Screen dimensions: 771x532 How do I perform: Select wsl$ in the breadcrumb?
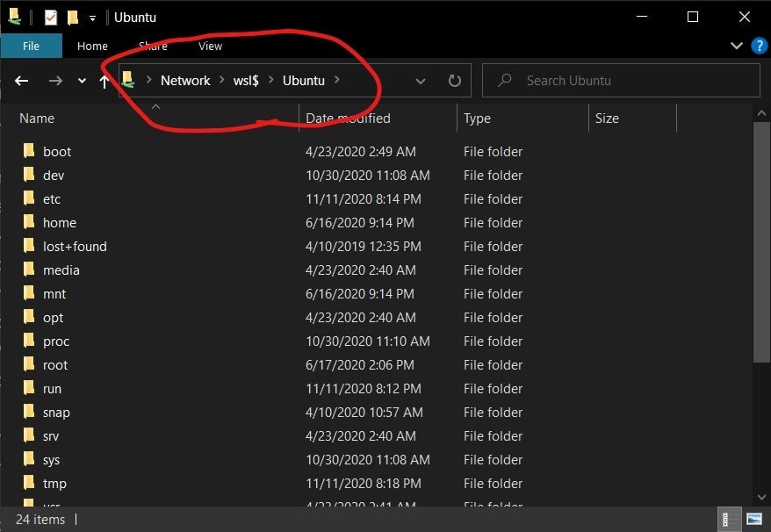tap(246, 80)
